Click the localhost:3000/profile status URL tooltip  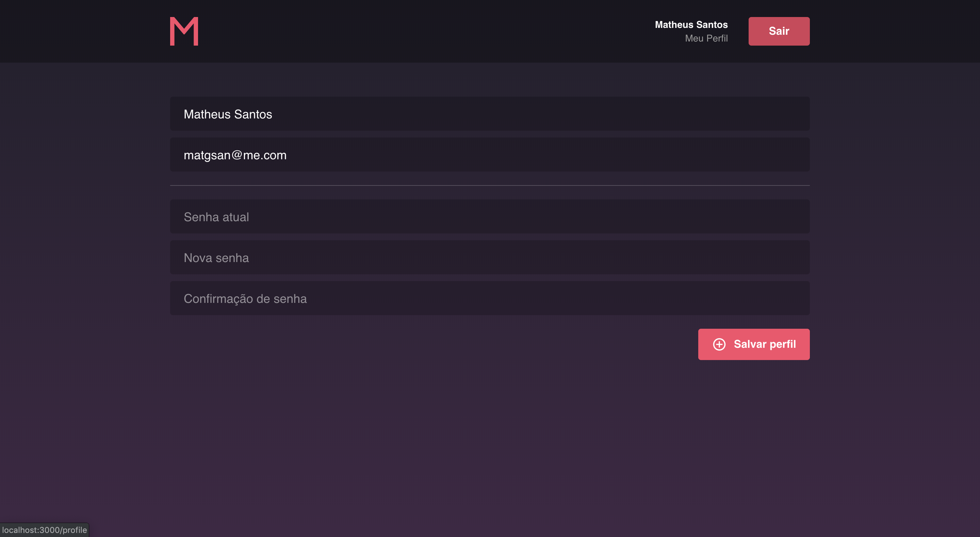[x=44, y=530]
